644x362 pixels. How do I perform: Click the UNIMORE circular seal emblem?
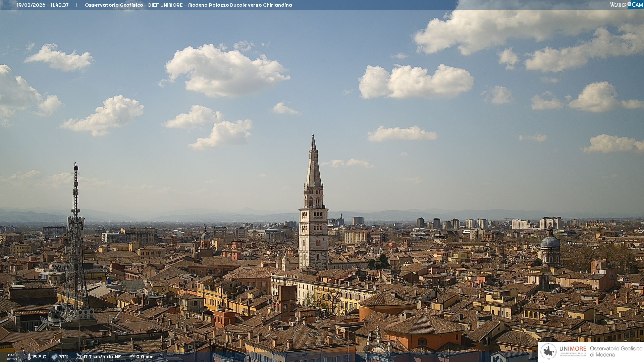(549, 351)
